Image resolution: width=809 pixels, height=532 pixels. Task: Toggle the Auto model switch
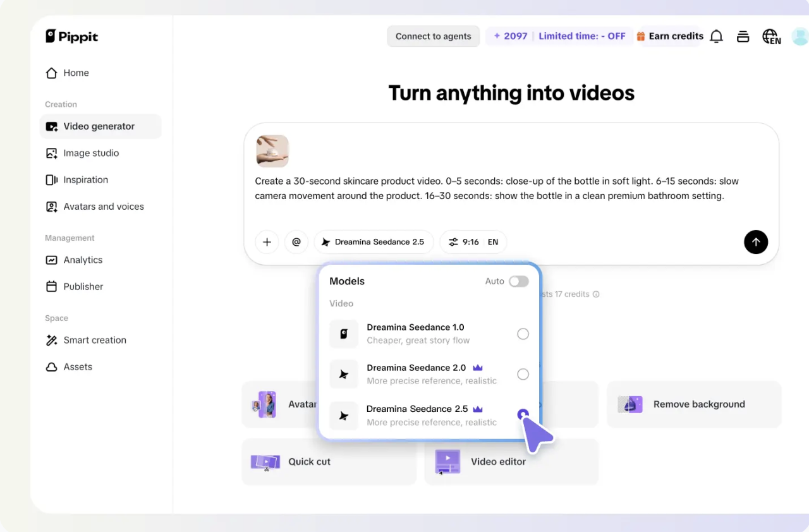click(x=519, y=281)
